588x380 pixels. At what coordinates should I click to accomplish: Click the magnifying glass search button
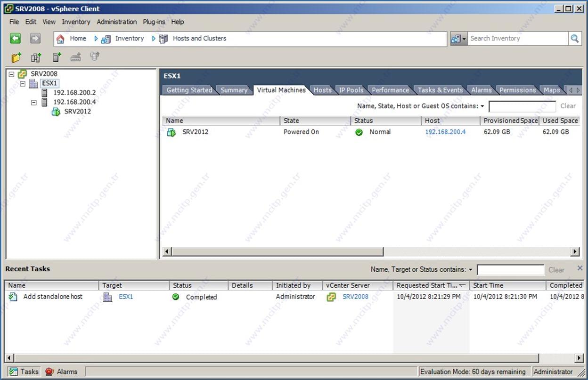[575, 39]
